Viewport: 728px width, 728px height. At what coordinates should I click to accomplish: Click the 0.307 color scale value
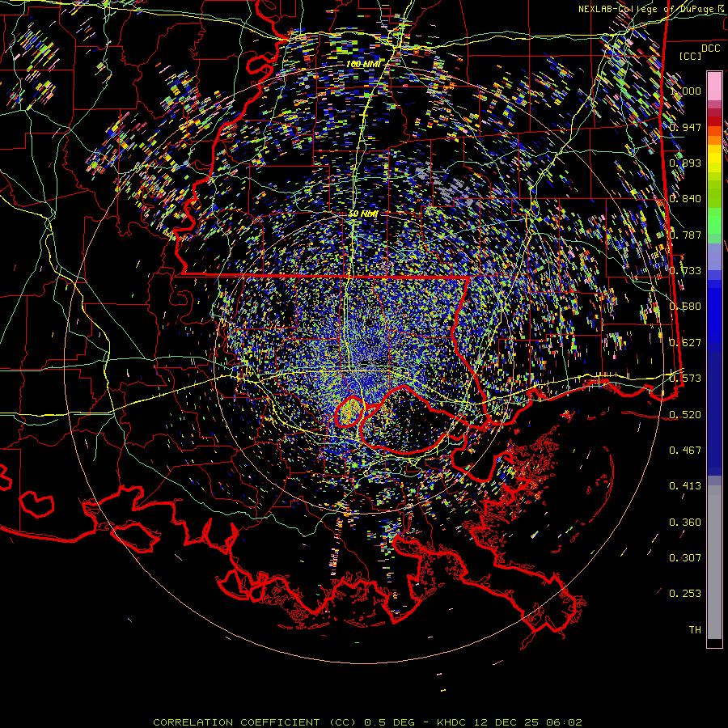pos(685,558)
